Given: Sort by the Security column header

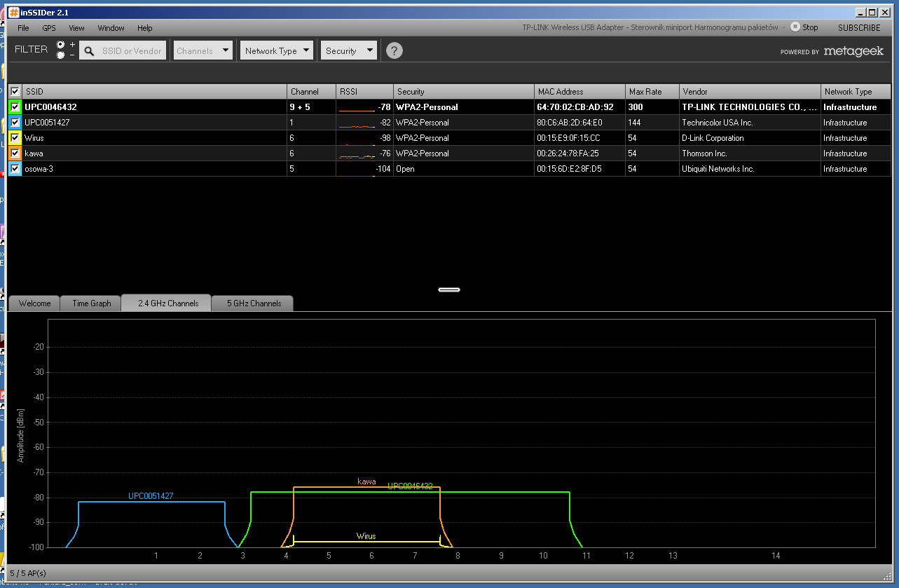Looking at the screenshot, I should (x=463, y=91).
